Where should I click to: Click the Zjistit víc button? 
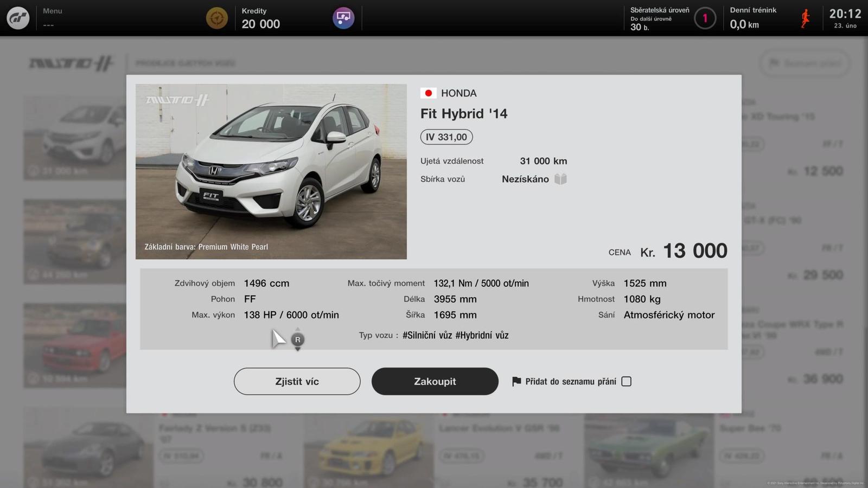[297, 382]
